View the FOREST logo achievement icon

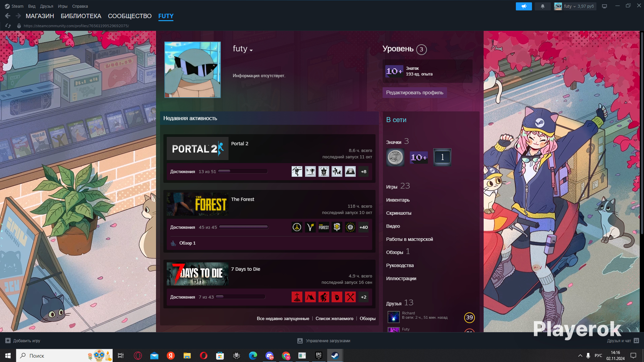pos(324,227)
